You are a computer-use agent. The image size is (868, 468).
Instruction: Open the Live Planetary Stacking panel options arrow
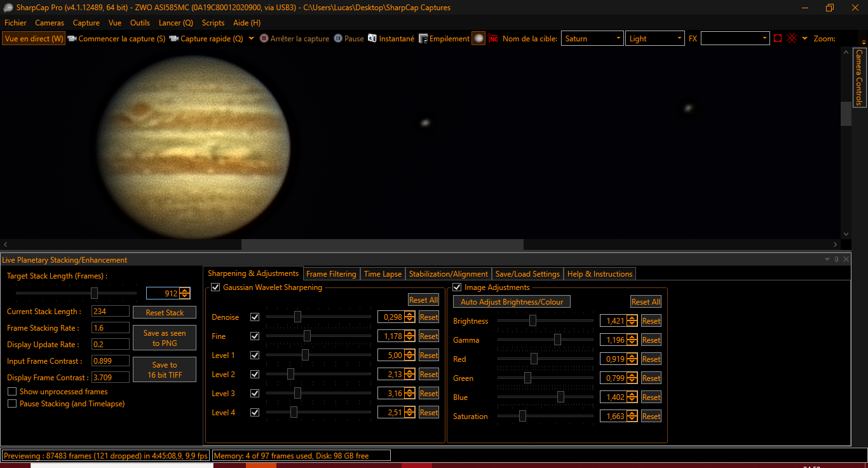(827, 259)
